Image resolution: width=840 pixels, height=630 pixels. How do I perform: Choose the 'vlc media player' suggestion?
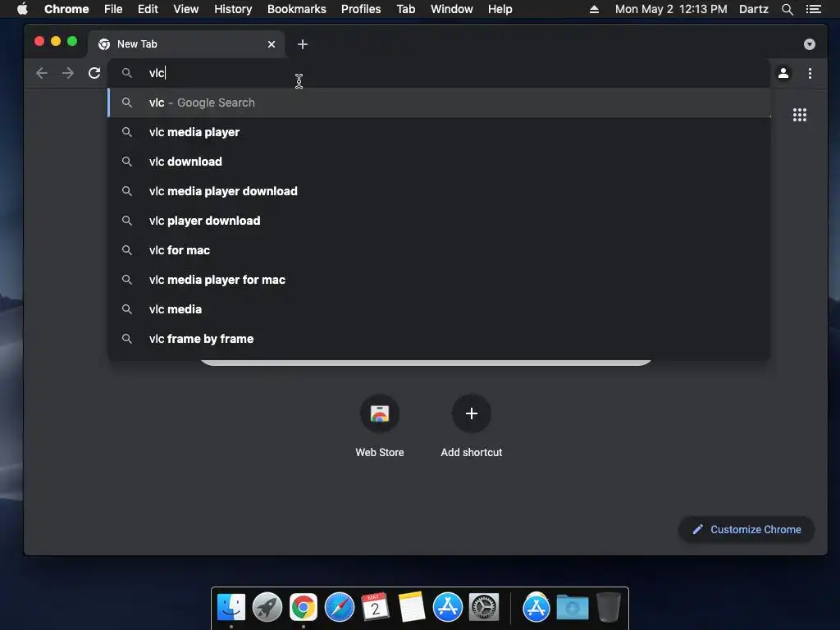coord(440,132)
